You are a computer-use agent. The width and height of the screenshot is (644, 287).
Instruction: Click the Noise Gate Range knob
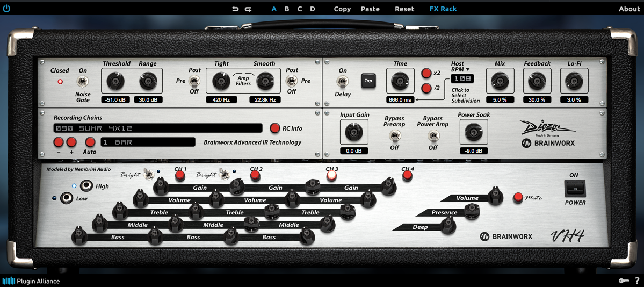148,81
